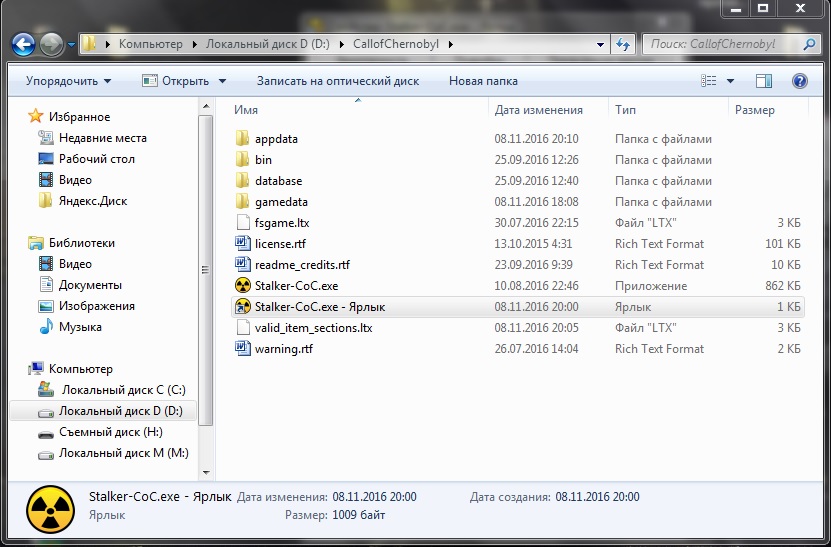The image size is (831, 547).
Task: Open 'Недавние места' in the sidebar
Action: pos(103,138)
